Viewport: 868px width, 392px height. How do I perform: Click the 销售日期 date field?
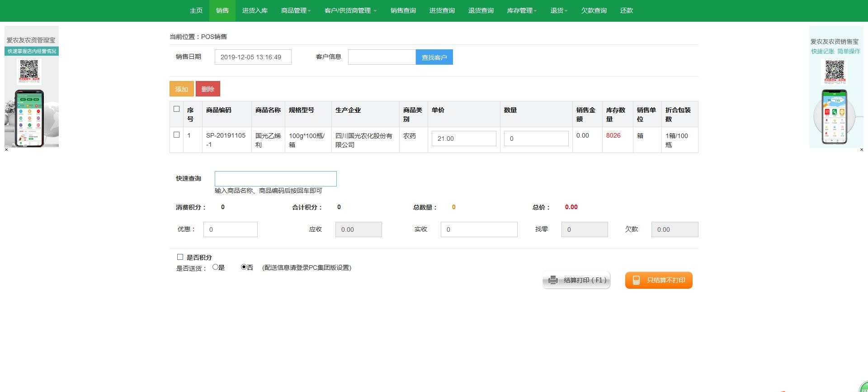253,57
